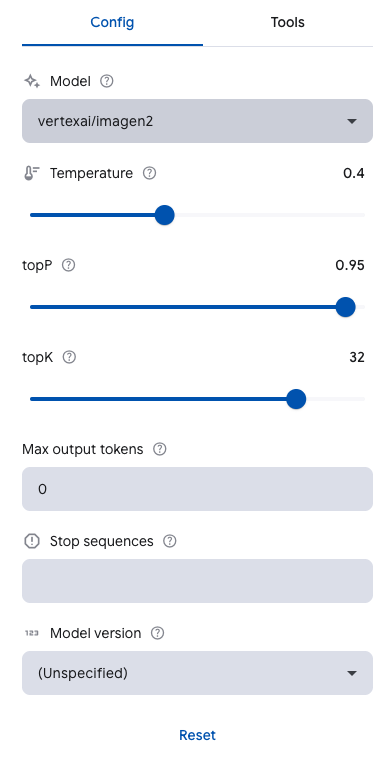Click the topK help question icon
Screen dimensions: 391x760
pyautogui.click(x=70, y=357)
